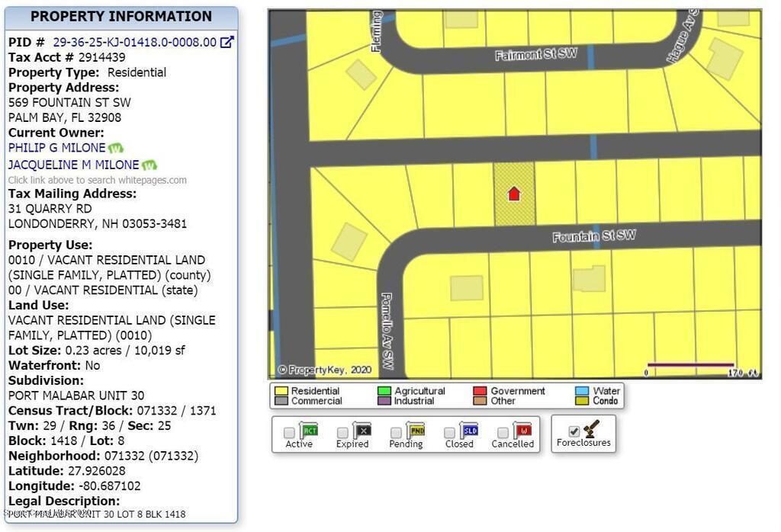Click the JACQUELINE M MILONE owner link
This screenshot has height=532, width=781.
pyautogui.click(x=73, y=165)
